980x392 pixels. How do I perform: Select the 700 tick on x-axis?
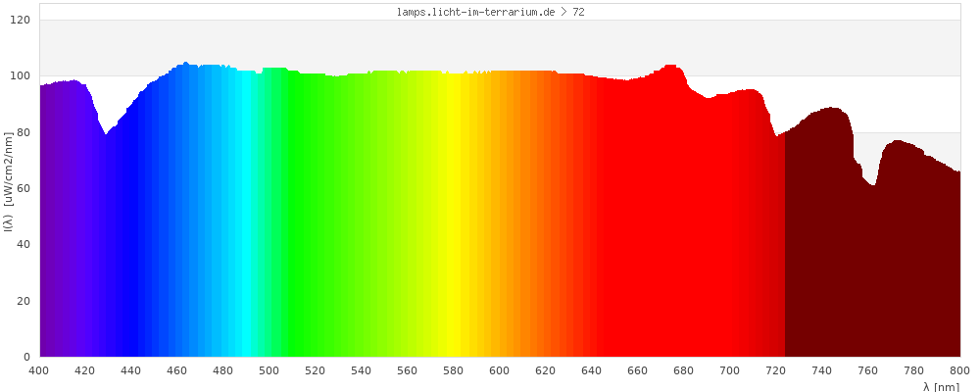click(x=730, y=370)
